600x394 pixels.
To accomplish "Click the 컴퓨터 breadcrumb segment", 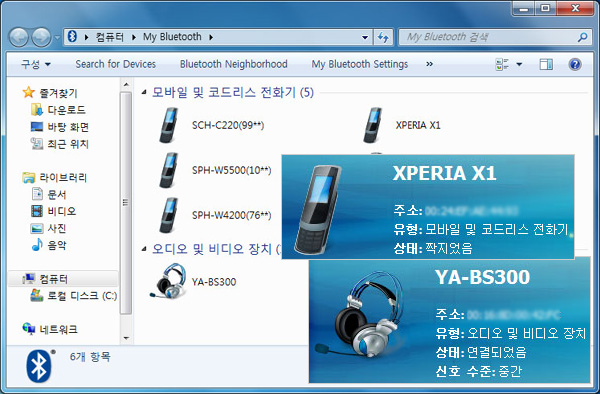I will coord(110,37).
